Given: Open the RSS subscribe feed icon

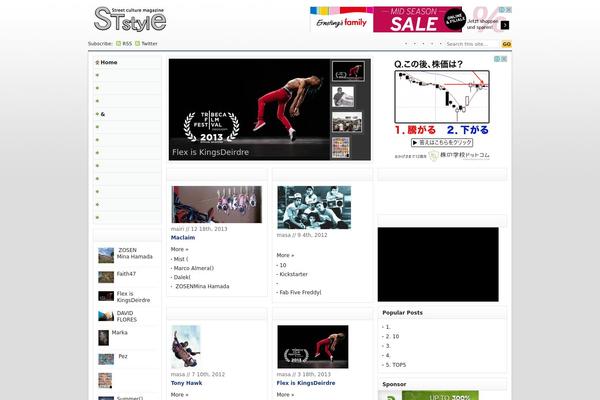Looking at the screenshot, I should (x=118, y=44).
